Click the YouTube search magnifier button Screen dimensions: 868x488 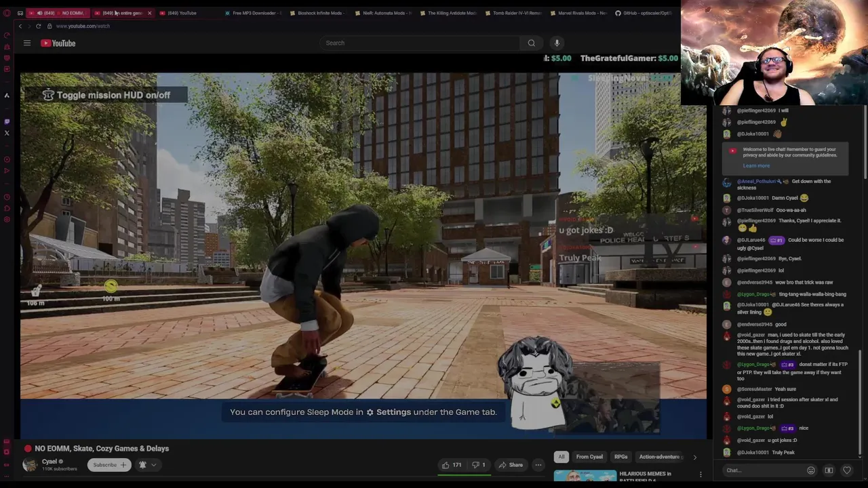(x=532, y=43)
